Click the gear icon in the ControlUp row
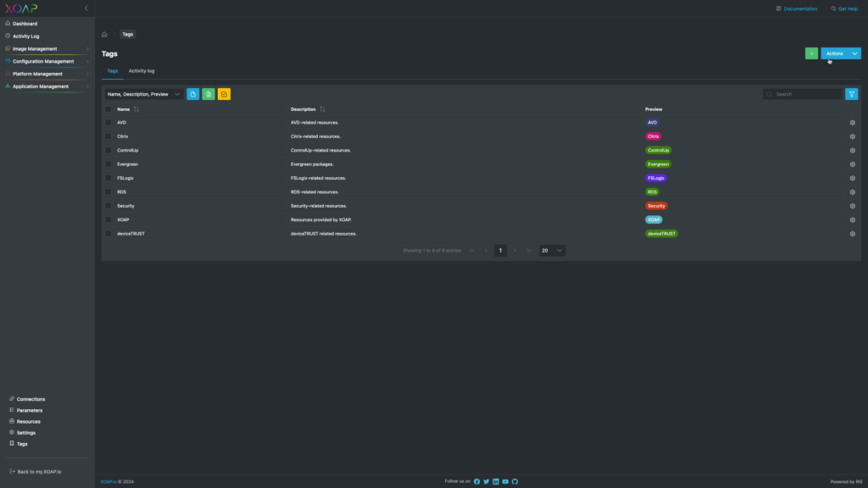The width and height of the screenshot is (868, 488). coord(853,151)
